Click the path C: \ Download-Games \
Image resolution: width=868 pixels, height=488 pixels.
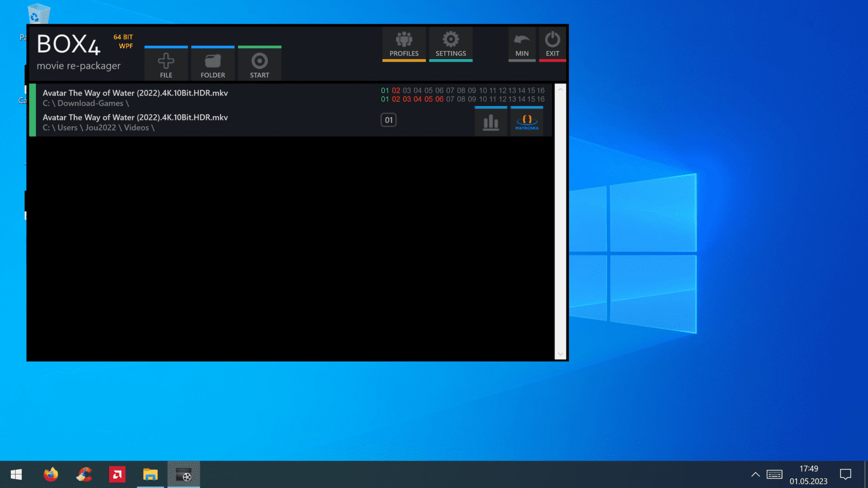pos(86,103)
